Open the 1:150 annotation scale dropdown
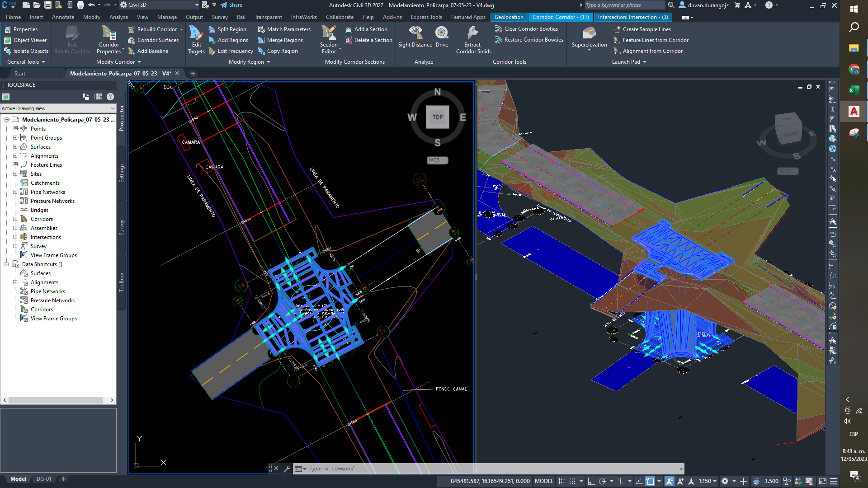868x488 pixels. coord(714,481)
